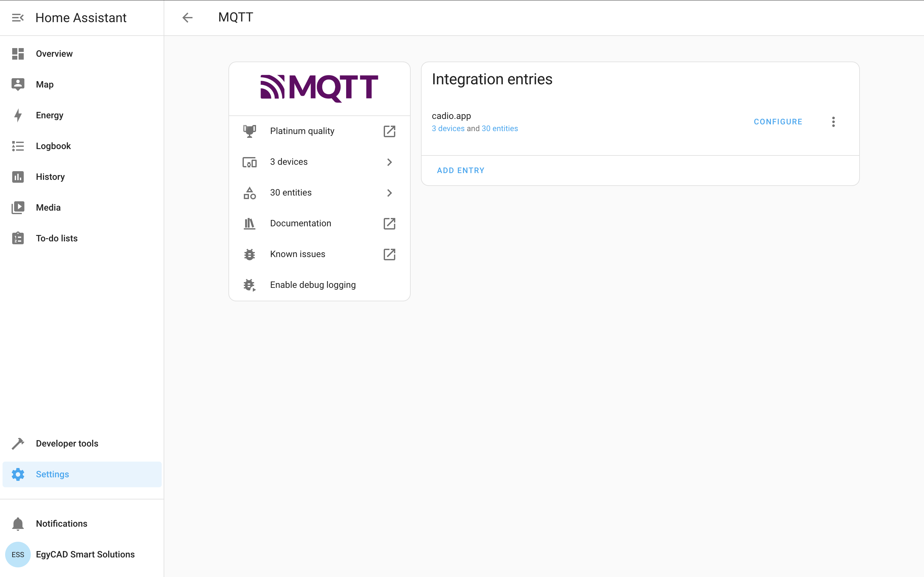Click the Documentation external link icon
Viewport: 924px width, 577px height.
coord(389,223)
